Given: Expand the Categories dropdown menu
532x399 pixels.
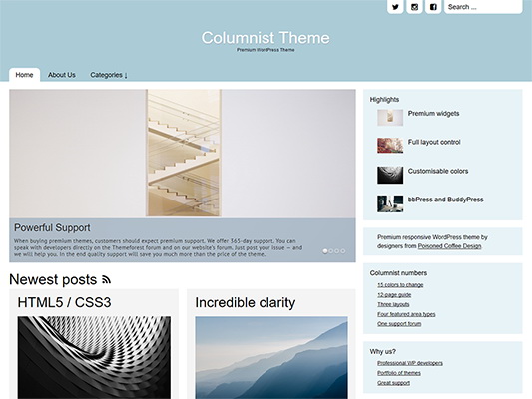Looking at the screenshot, I should tap(109, 75).
